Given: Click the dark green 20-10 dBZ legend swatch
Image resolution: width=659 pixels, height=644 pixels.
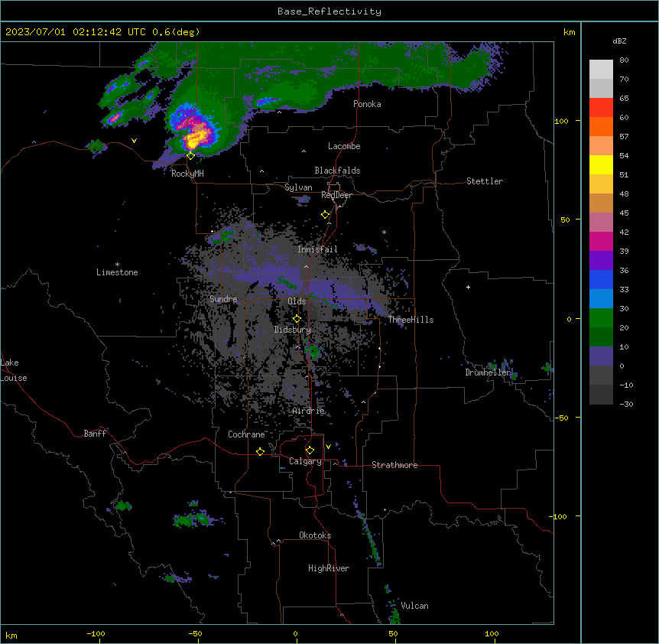Looking at the screenshot, I should [x=601, y=337].
